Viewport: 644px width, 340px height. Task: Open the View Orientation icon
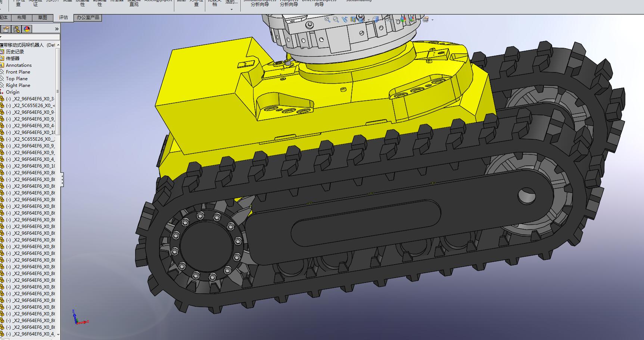tap(361, 19)
